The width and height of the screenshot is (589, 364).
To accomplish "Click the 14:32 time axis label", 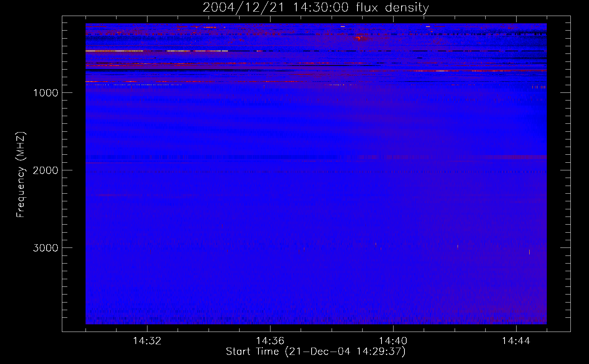I will (x=147, y=341).
